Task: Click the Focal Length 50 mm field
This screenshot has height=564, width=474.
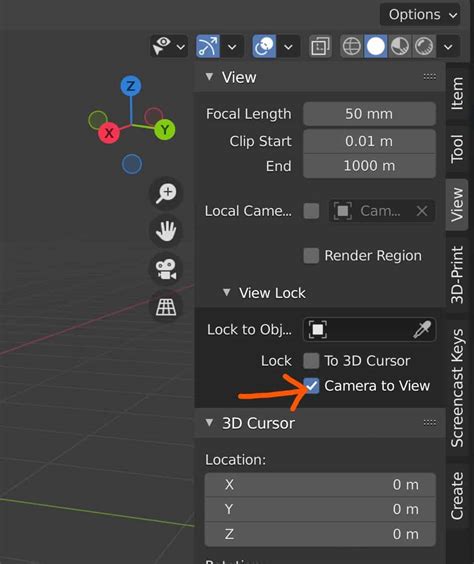Action: (x=369, y=114)
